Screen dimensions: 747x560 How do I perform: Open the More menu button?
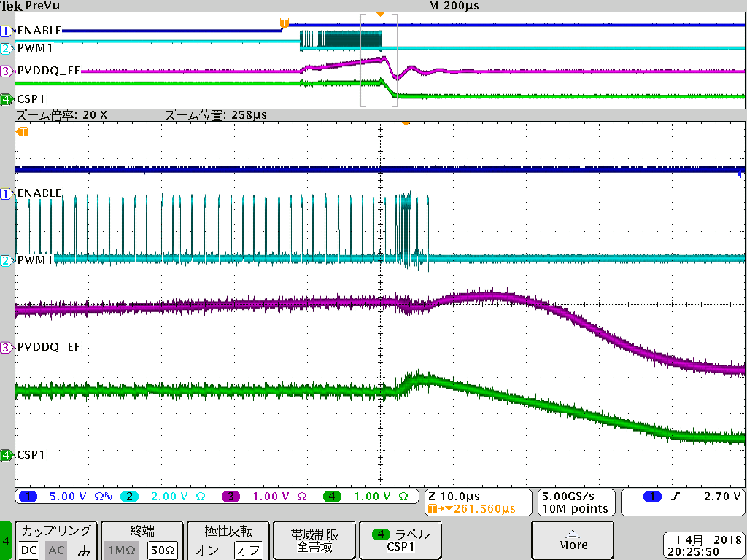pyautogui.click(x=572, y=540)
